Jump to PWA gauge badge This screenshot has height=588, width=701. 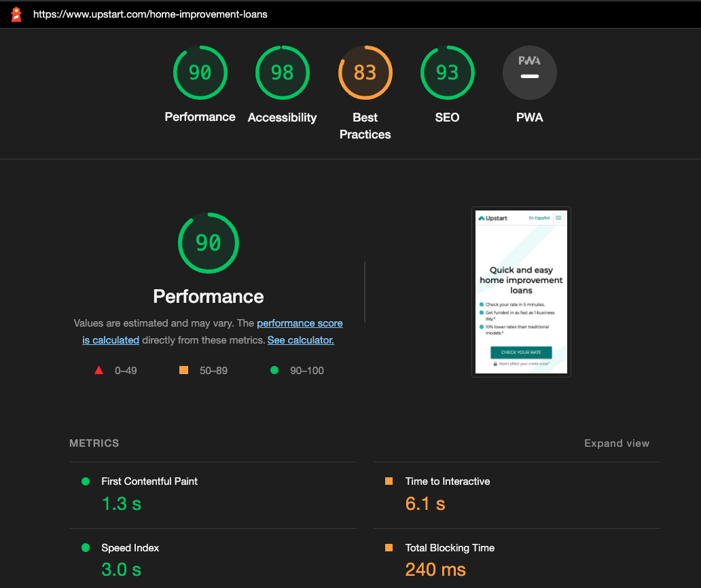coord(529,73)
